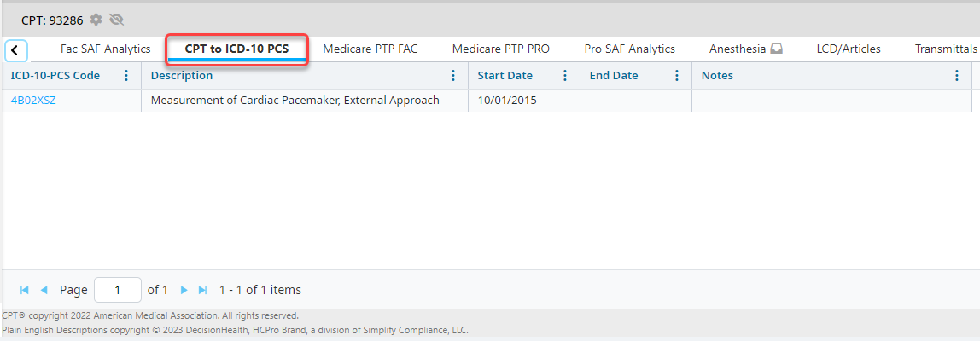Open Notes column three-dot menu

957,76
